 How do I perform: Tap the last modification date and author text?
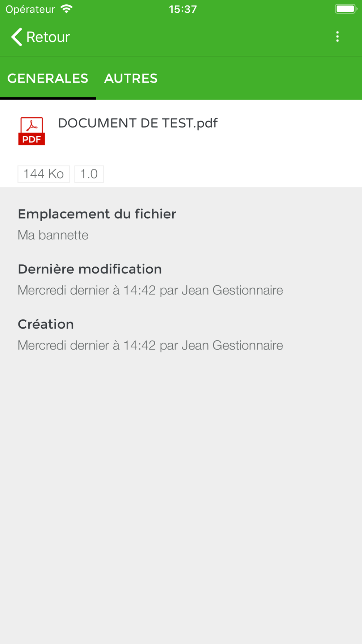tap(150, 290)
